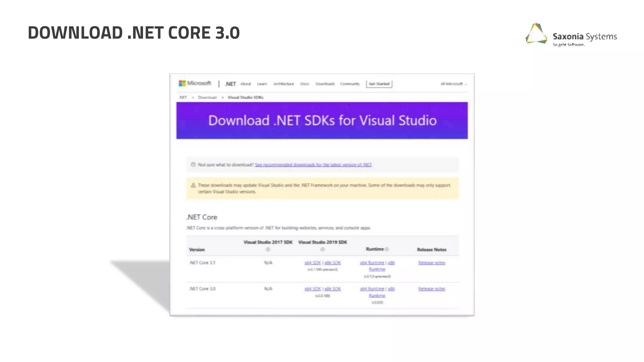Download x86 SDK for .NET Core 3.1
This screenshot has height=362, width=644.
point(332,263)
